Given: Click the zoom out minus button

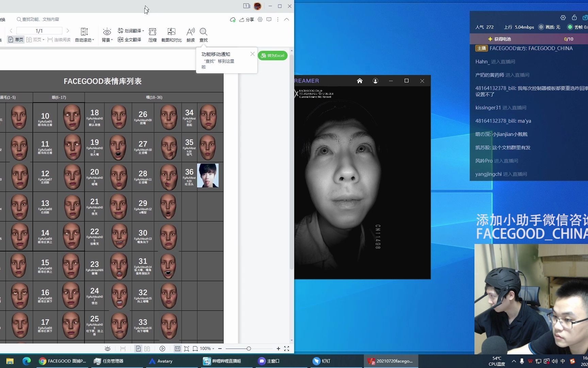Looking at the screenshot, I should coord(220,349).
